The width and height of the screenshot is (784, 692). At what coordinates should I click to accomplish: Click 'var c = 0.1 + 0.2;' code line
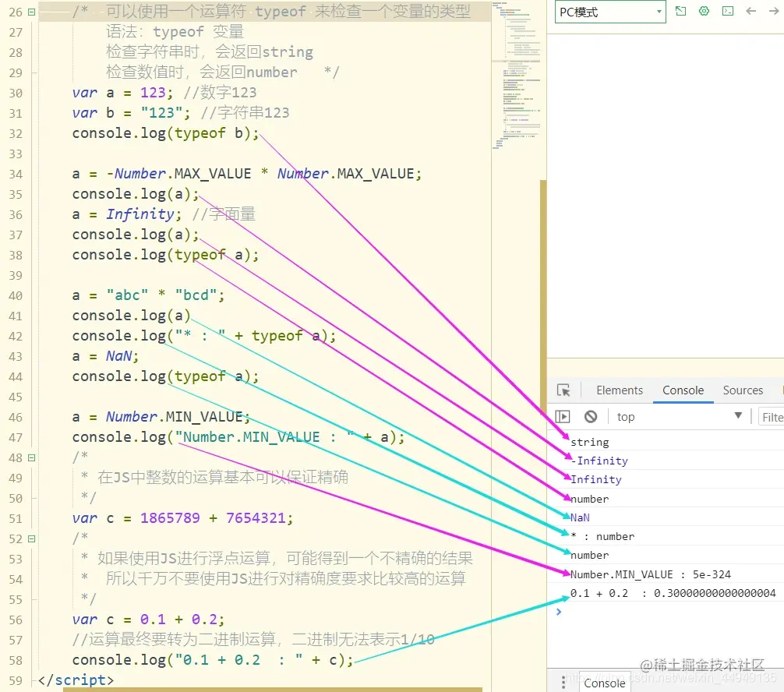pyautogui.click(x=148, y=620)
